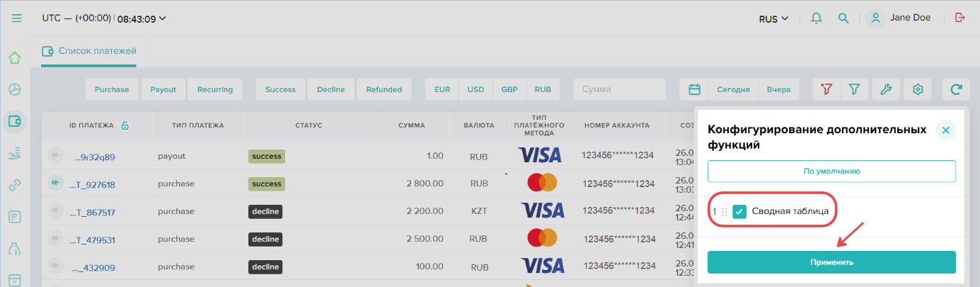
Task: Click the search magnifier icon
Action: tap(843, 18)
